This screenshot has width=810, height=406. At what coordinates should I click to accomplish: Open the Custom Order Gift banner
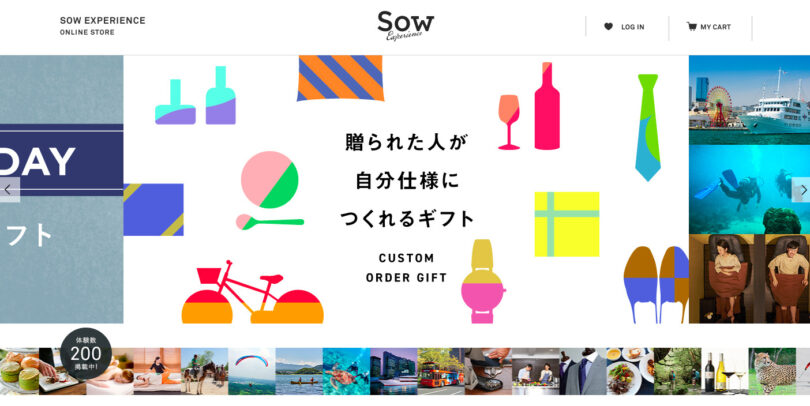click(406, 189)
